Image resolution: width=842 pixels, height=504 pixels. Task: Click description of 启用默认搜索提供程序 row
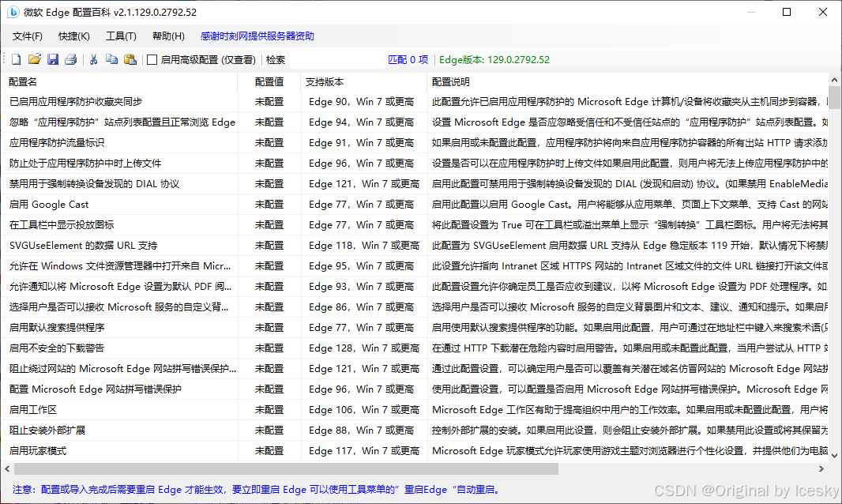coord(630,327)
